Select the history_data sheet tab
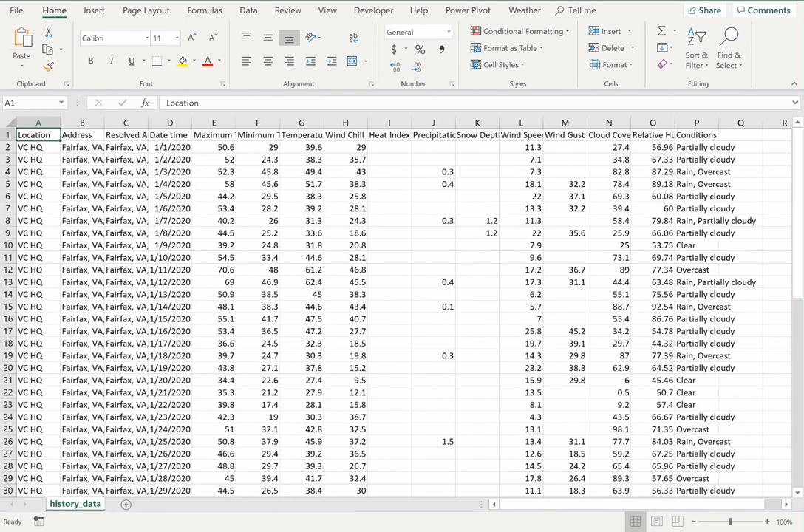Image resolution: width=804 pixels, height=532 pixels. [75, 503]
